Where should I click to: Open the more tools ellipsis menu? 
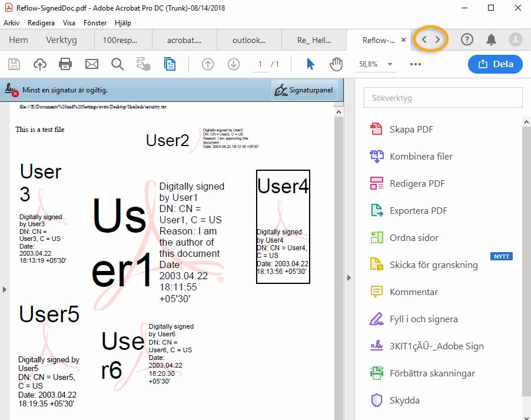pyautogui.click(x=415, y=64)
